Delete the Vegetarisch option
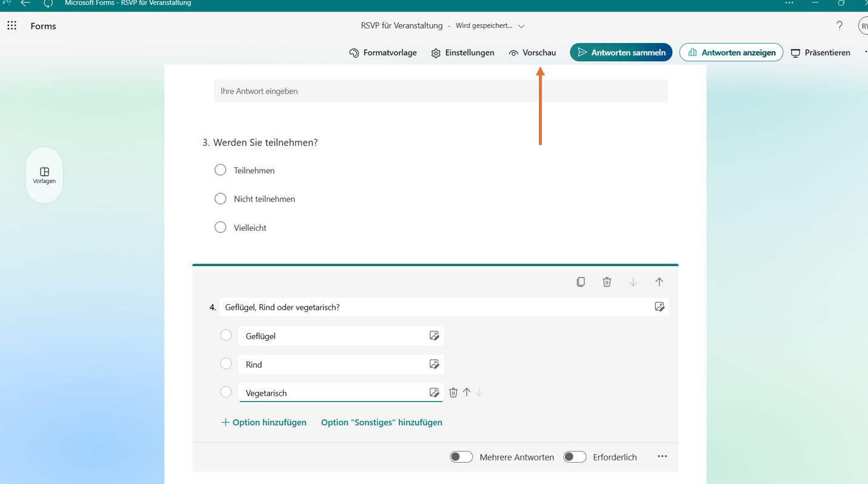The width and height of the screenshot is (868, 484). (453, 393)
